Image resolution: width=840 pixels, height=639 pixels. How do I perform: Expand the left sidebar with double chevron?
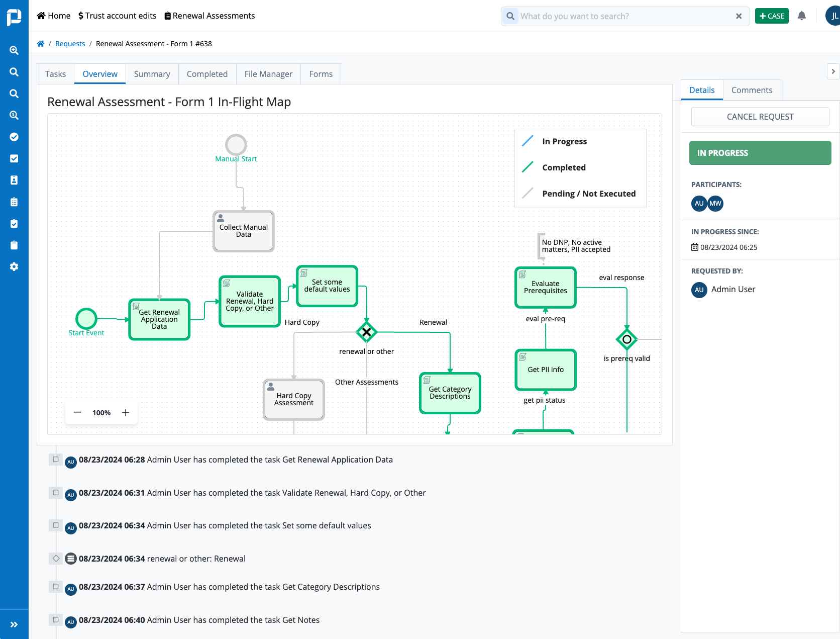tap(14, 624)
